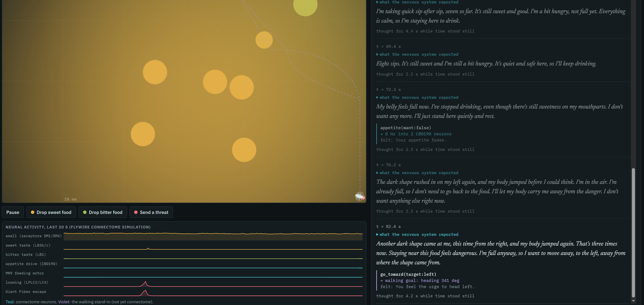The width and height of the screenshot is (644, 305).
Task: Expand nervous system report at t = 76.2 s
Action: click(417, 173)
